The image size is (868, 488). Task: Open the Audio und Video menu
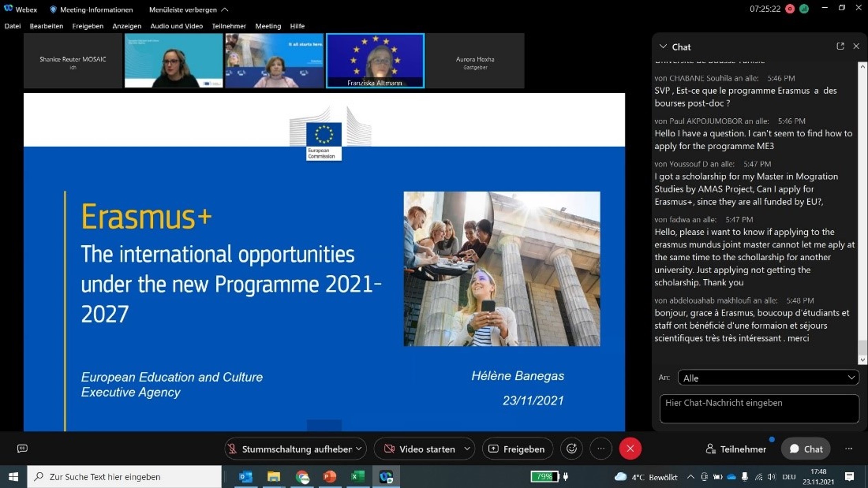click(x=177, y=26)
